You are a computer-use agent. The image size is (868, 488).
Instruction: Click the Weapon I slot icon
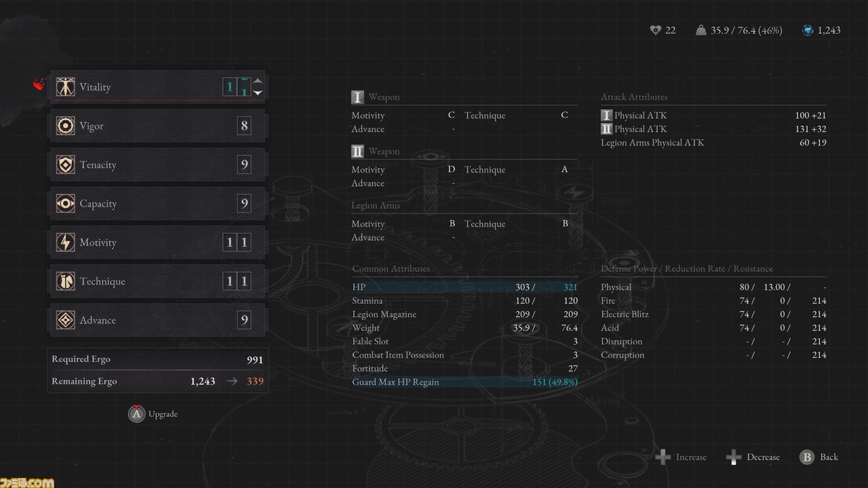(x=357, y=97)
